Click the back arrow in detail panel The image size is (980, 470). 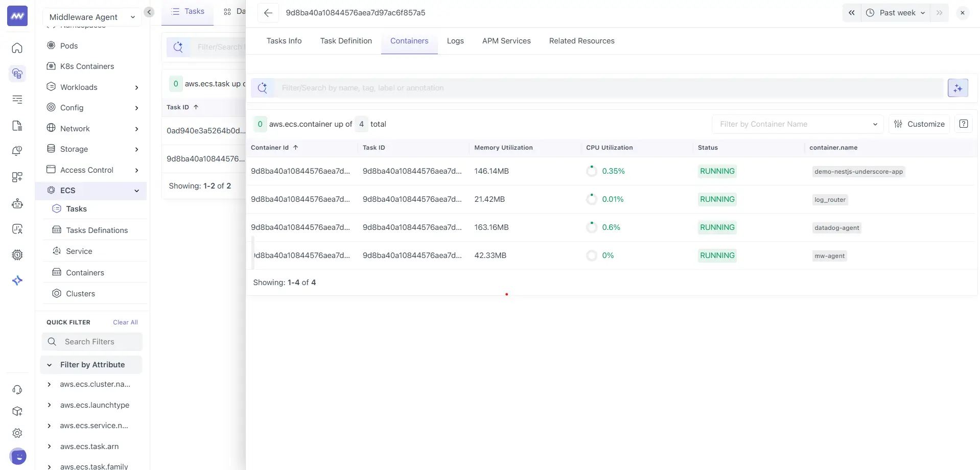point(268,13)
